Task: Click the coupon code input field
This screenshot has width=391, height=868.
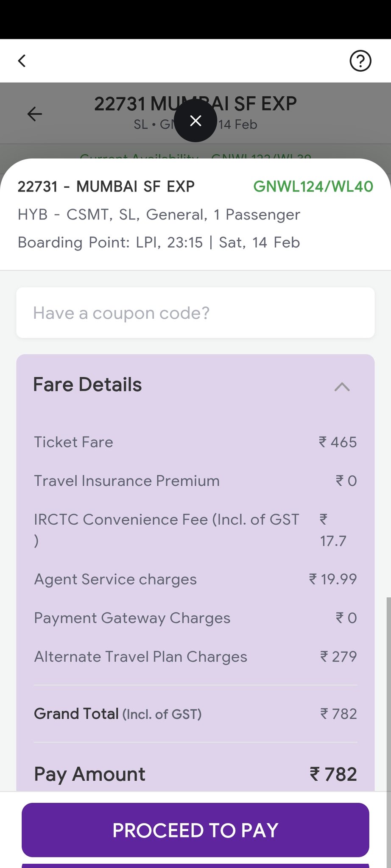Action: (x=195, y=313)
